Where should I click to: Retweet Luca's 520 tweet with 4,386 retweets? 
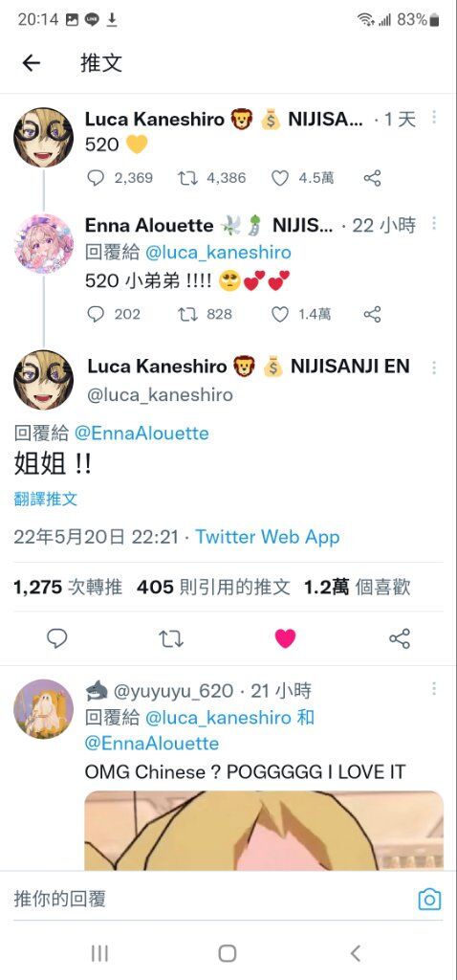coord(187,178)
